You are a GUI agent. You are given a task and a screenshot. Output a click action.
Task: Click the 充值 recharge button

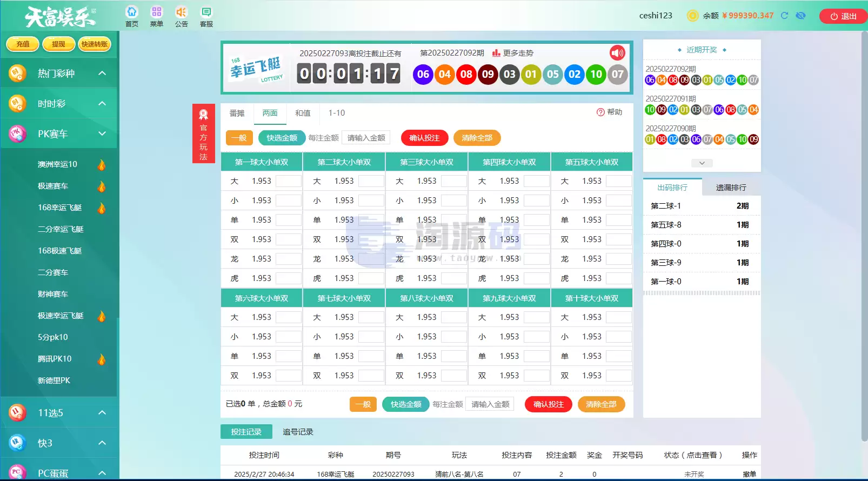coord(23,44)
